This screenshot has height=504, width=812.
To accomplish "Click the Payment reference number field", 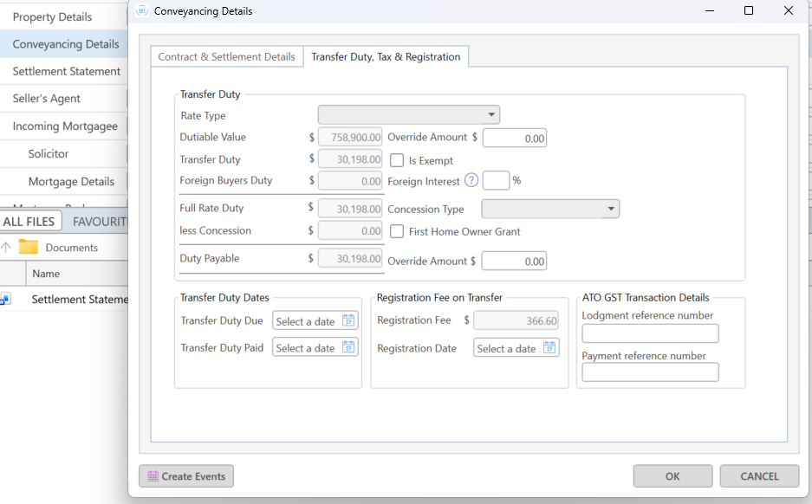I will click(650, 372).
